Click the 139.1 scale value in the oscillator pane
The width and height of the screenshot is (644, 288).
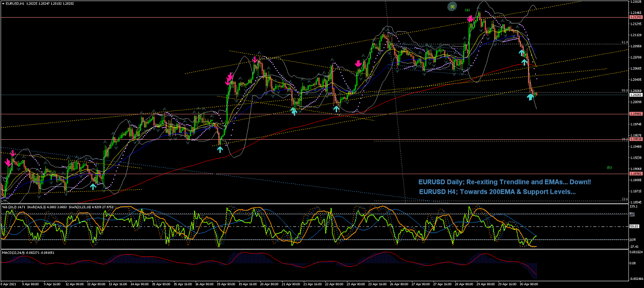coord(634,206)
